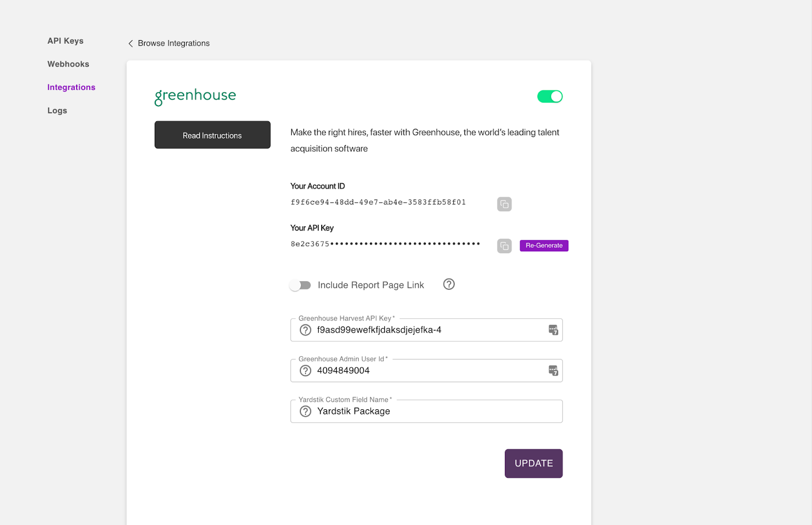This screenshot has height=525, width=812.
Task: Open the Webhooks section
Action: tap(69, 64)
